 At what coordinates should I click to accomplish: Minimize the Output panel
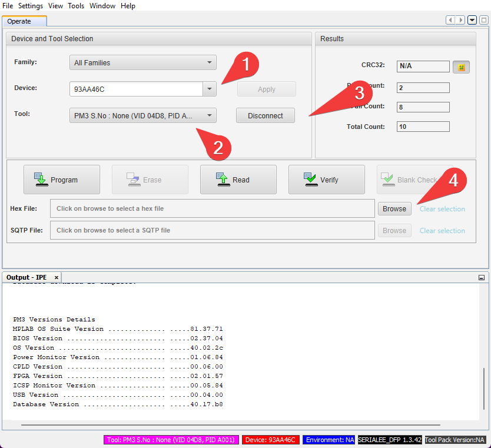482,278
